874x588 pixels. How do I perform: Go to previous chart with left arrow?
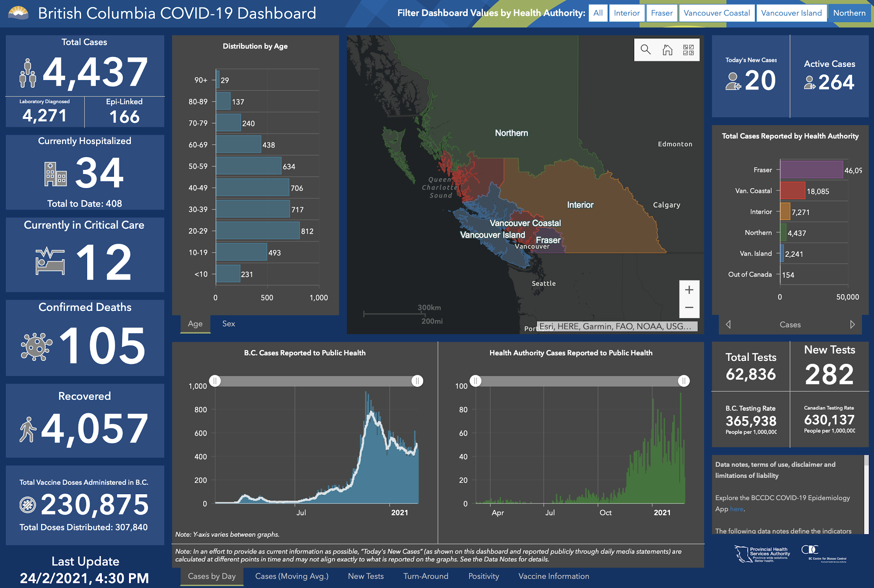pos(728,324)
